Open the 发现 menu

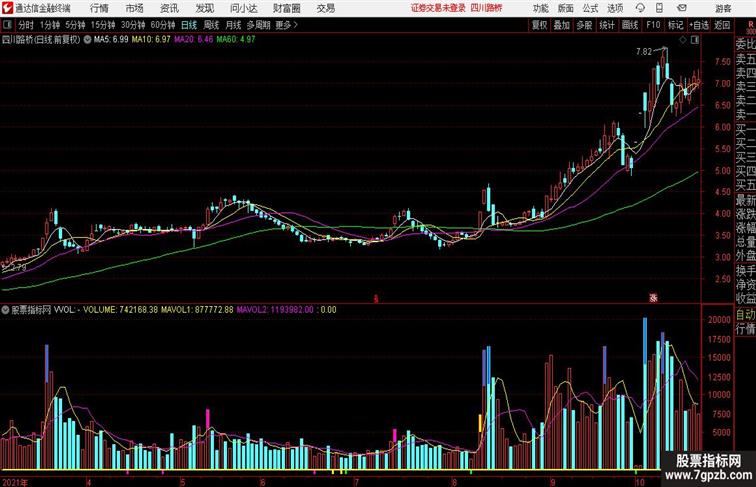pyautogui.click(x=204, y=8)
